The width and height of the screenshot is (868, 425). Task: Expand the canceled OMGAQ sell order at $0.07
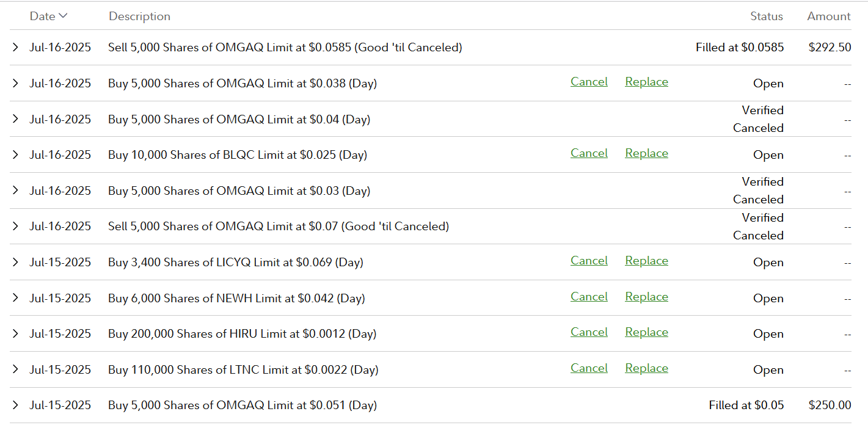tap(16, 227)
